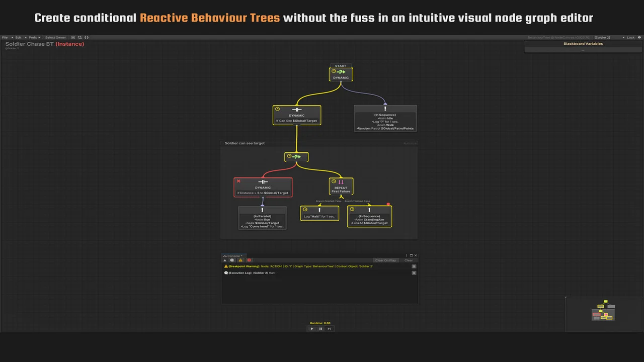Click the graph minimap thumbnail
Screen dimensions: 644x362
pos(603,312)
